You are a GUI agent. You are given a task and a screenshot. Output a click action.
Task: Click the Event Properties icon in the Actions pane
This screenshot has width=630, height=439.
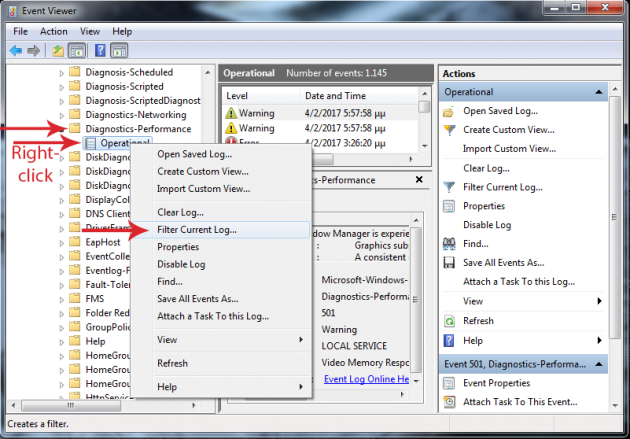coord(449,383)
